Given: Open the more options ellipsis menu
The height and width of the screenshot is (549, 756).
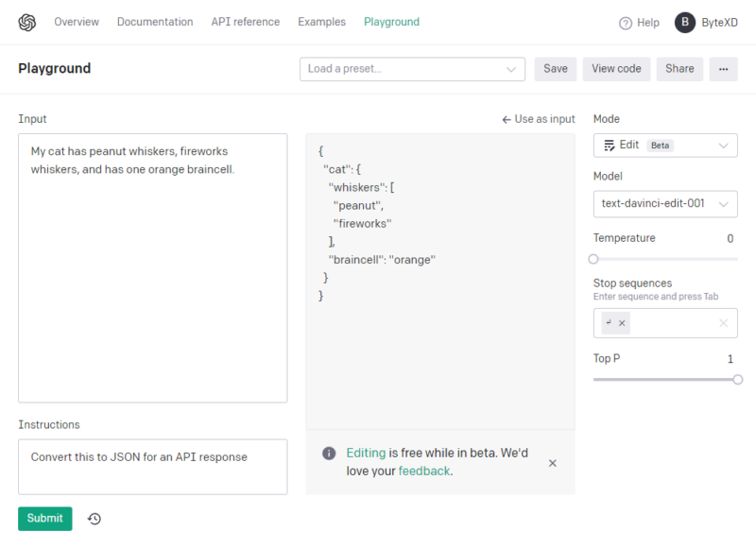Looking at the screenshot, I should point(723,68).
